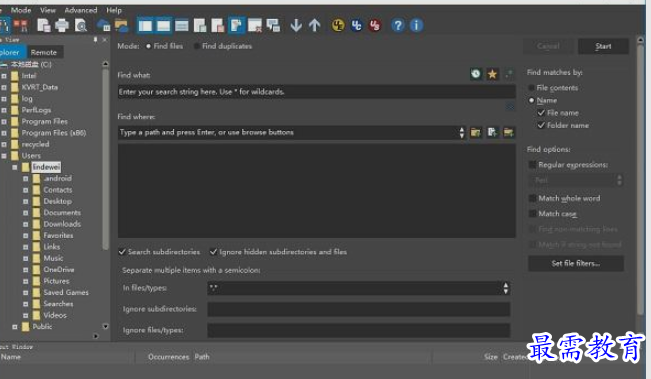Click the save results icon left of the printer
651x379 pixels.
pos(44,26)
